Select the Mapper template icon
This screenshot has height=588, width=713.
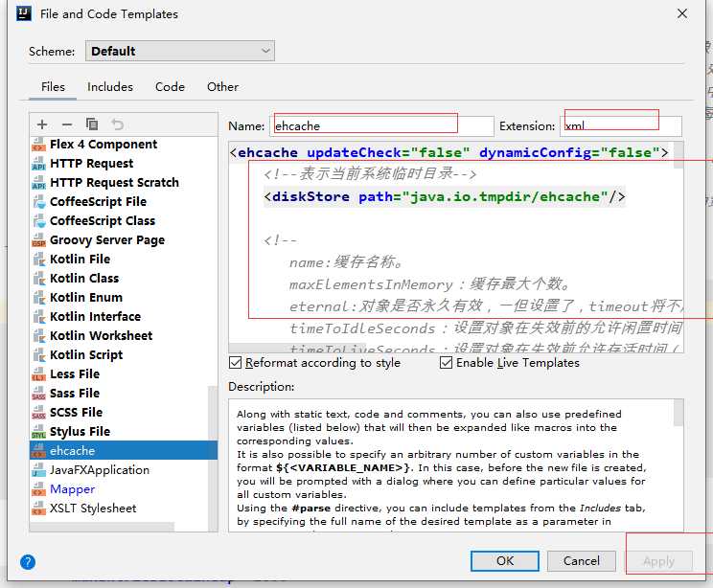pos(39,489)
